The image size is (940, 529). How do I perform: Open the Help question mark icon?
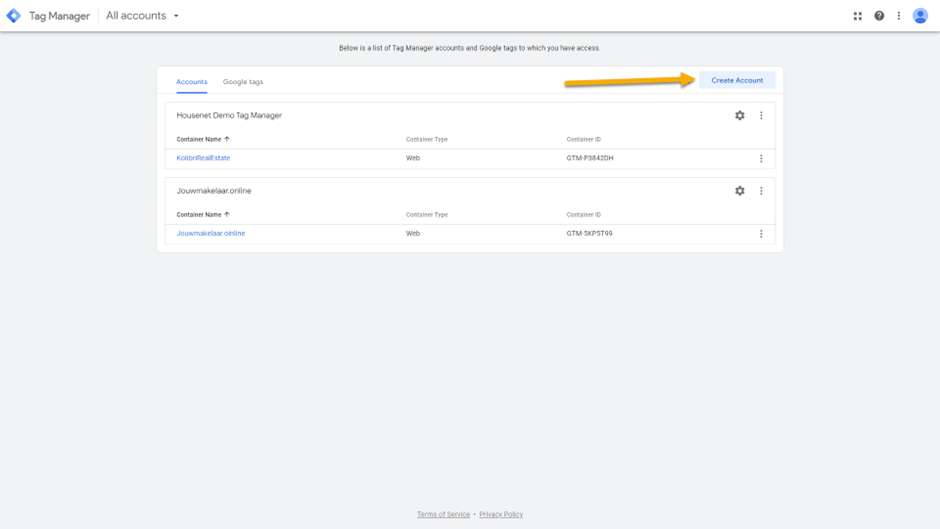[879, 16]
